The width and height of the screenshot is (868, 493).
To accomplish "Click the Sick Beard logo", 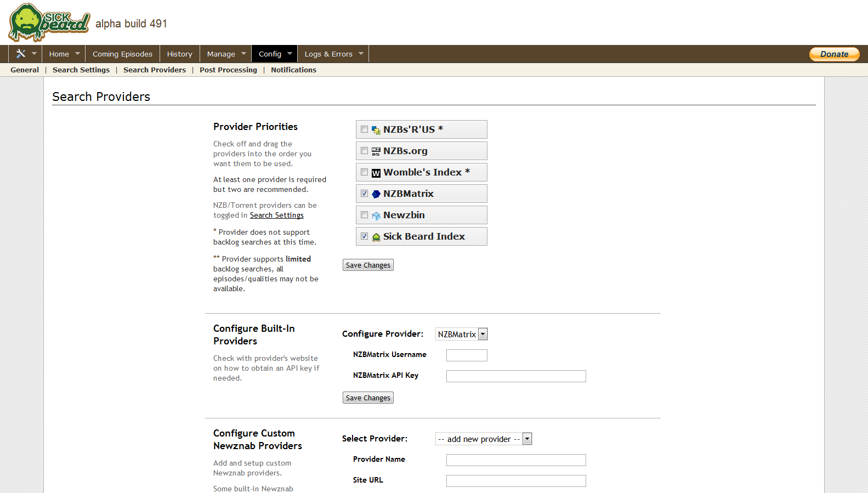I will [49, 22].
